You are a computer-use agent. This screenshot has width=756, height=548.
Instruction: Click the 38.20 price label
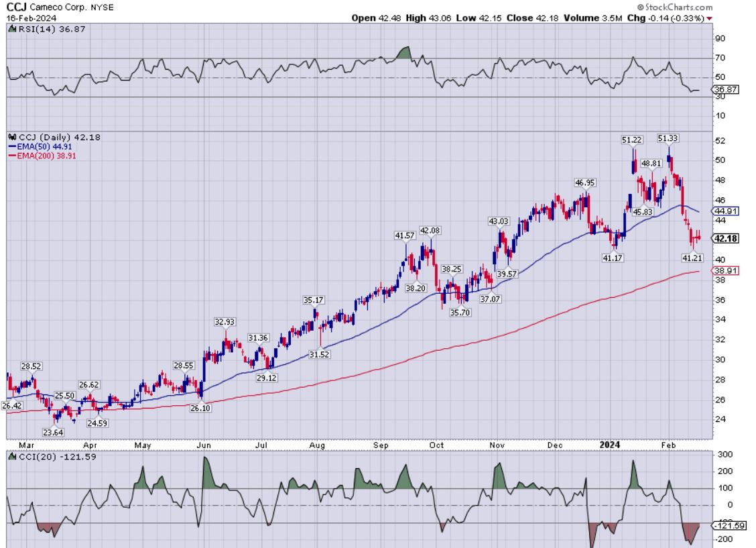click(416, 288)
